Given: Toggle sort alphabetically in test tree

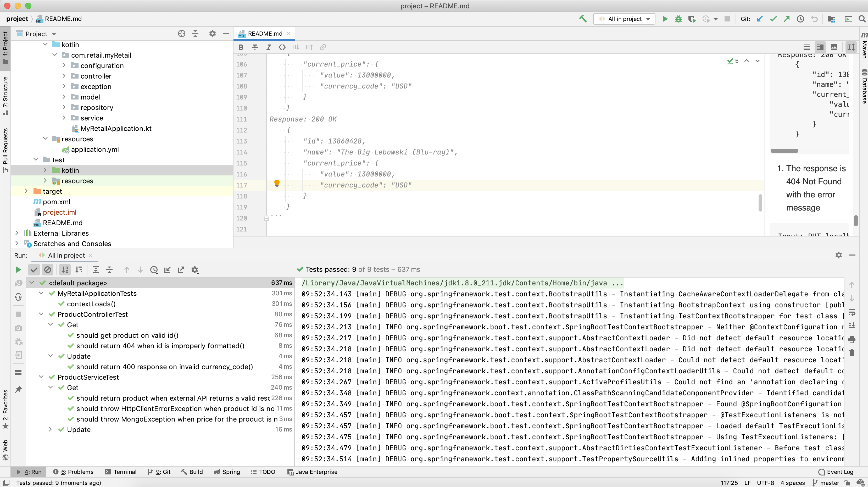Looking at the screenshot, I should (x=65, y=270).
